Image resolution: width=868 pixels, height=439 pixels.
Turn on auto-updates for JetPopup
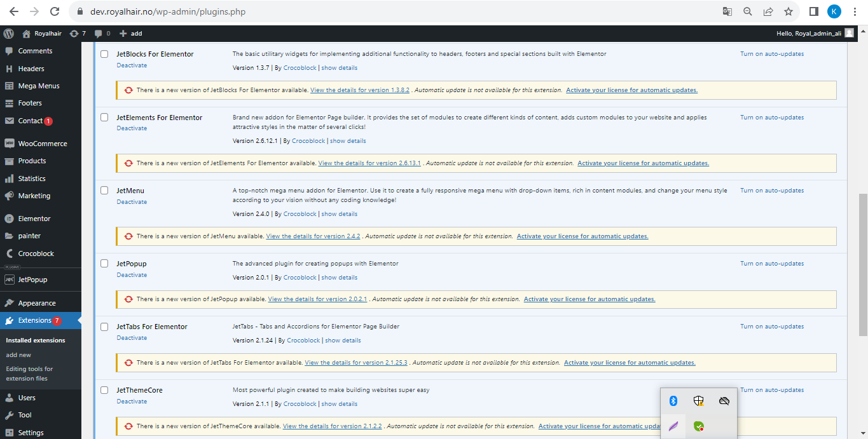(772, 264)
